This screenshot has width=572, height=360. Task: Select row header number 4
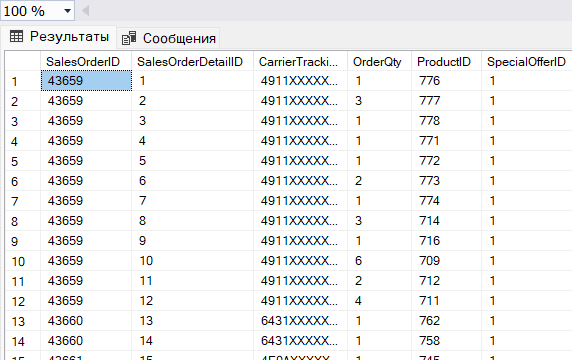23,141
